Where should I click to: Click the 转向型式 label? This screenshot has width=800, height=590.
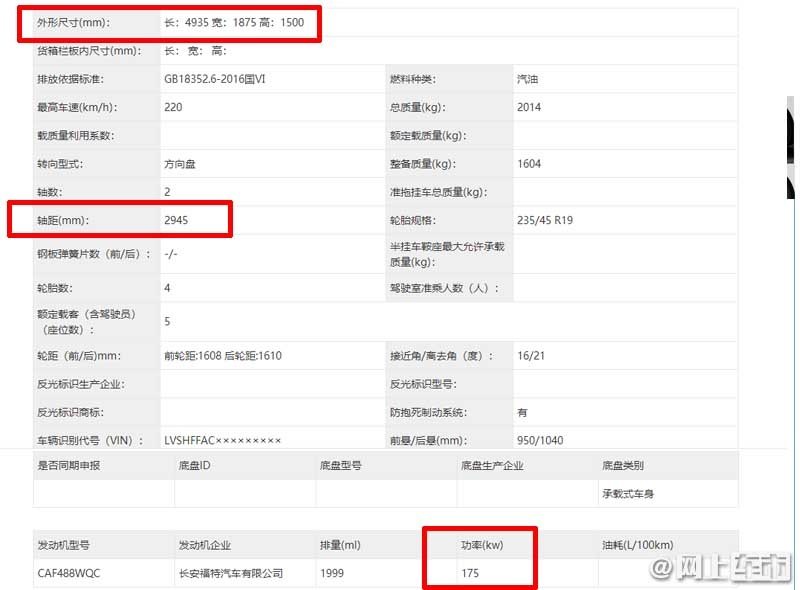[60, 164]
